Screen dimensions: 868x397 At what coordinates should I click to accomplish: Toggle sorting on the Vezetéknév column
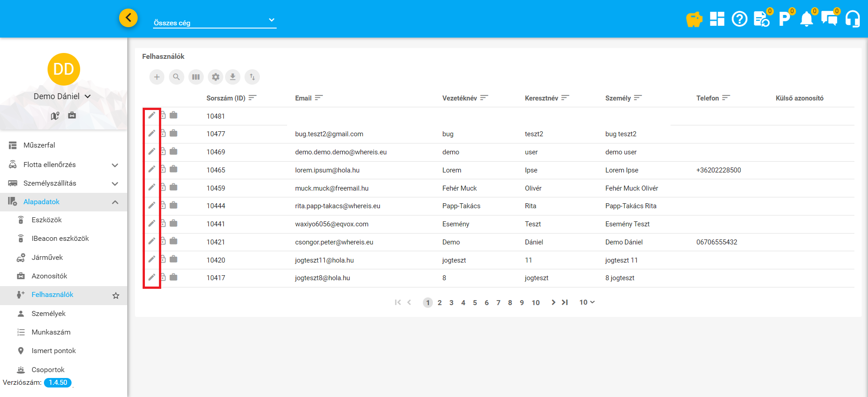point(484,98)
